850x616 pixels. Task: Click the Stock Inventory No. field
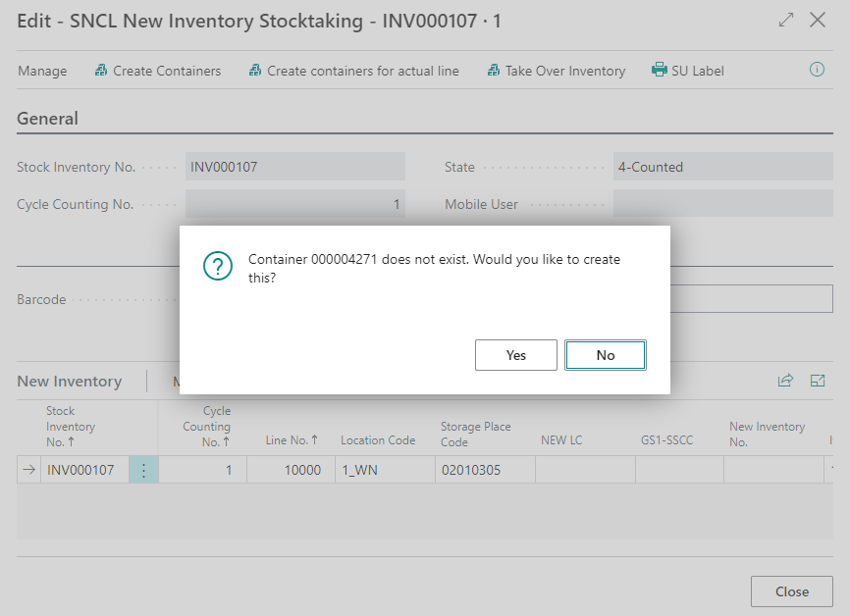tap(294, 167)
